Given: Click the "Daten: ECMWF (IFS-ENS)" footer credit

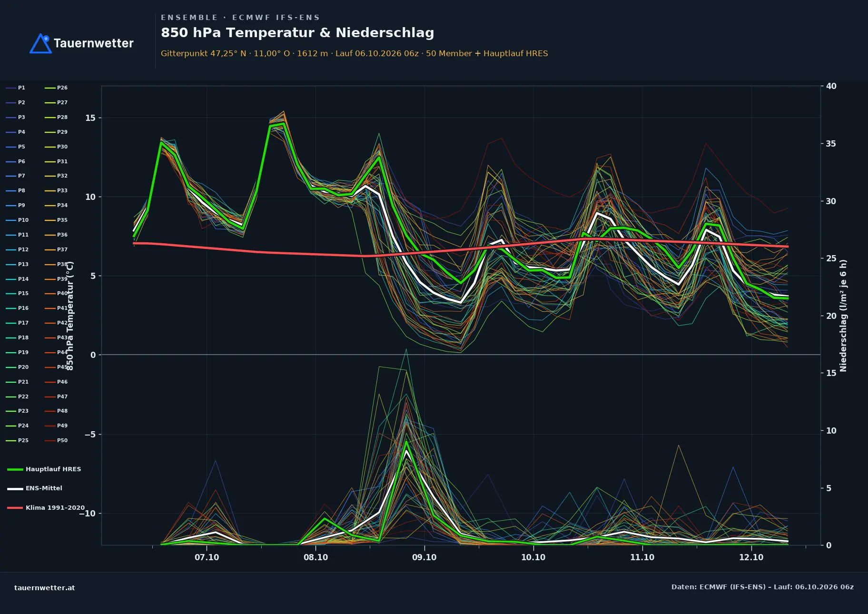Looking at the screenshot, I should click(762, 587).
